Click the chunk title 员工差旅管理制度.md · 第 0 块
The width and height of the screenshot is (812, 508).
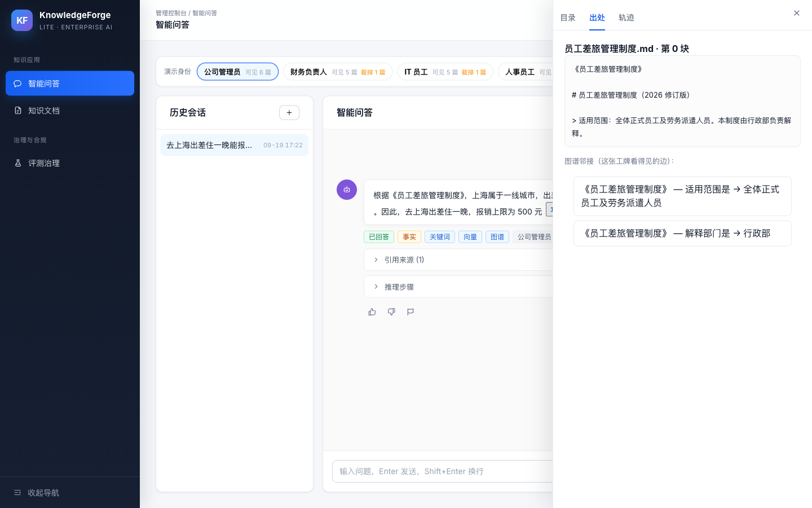(626, 49)
